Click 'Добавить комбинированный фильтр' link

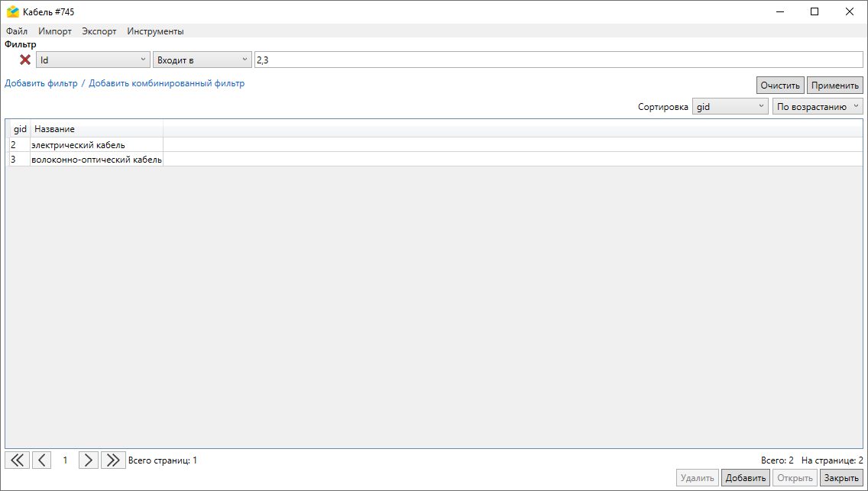(x=167, y=83)
